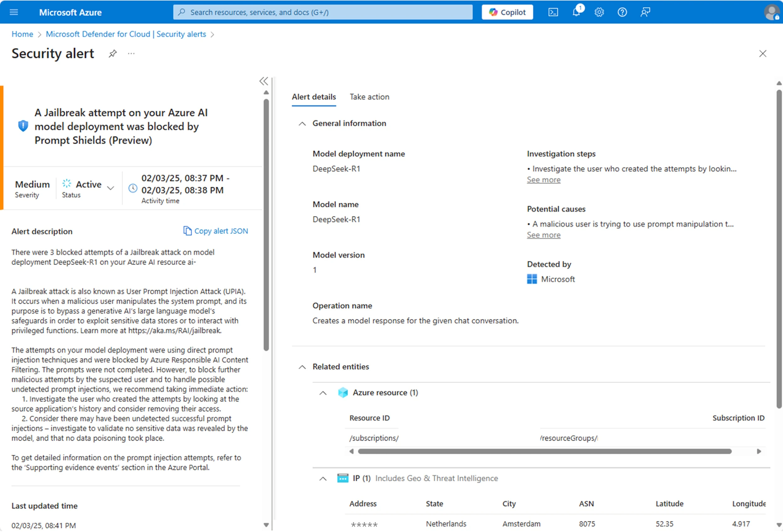The width and height of the screenshot is (783, 532).
Task: Open the Active status dropdown
Action: click(x=111, y=188)
